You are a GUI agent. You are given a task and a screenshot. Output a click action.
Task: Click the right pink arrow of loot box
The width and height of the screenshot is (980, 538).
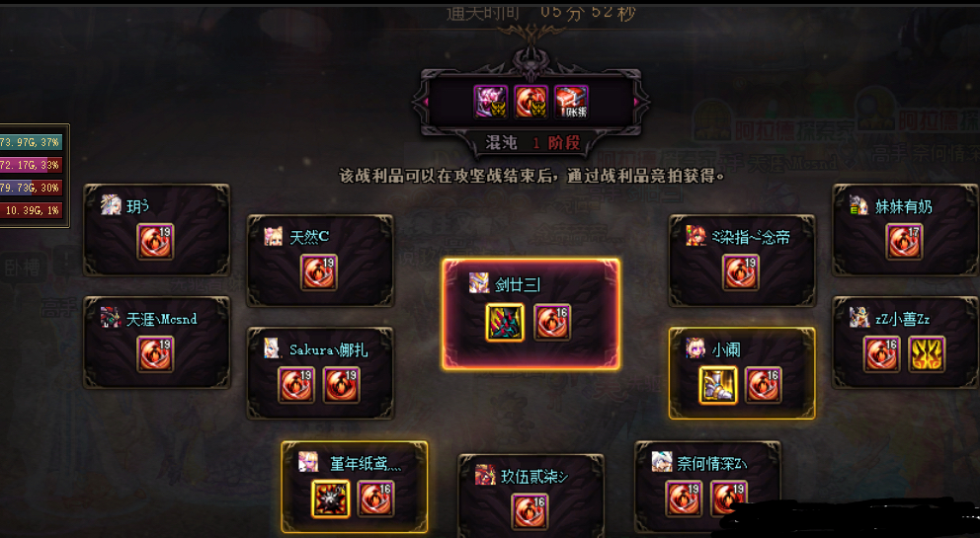[x=635, y=102]
